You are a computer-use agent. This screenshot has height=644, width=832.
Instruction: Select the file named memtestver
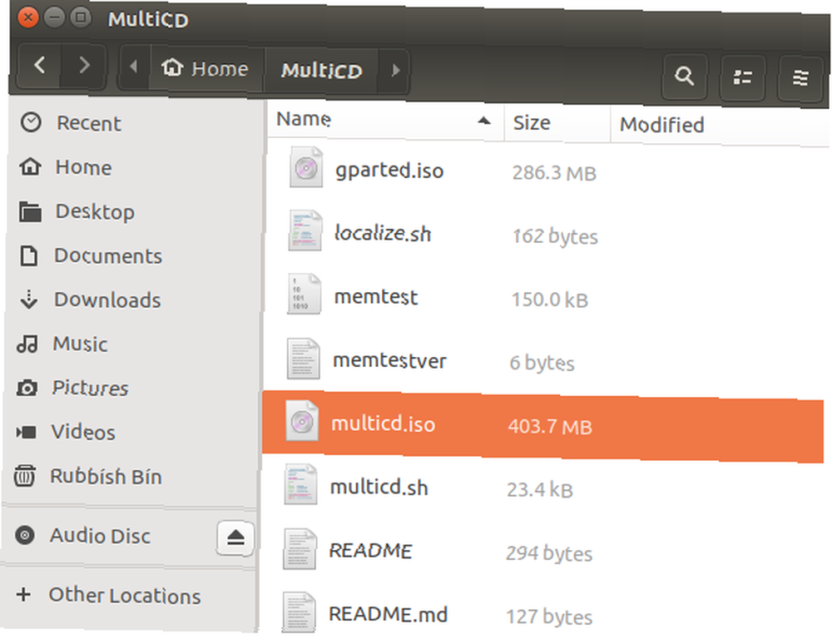(389, 360)
